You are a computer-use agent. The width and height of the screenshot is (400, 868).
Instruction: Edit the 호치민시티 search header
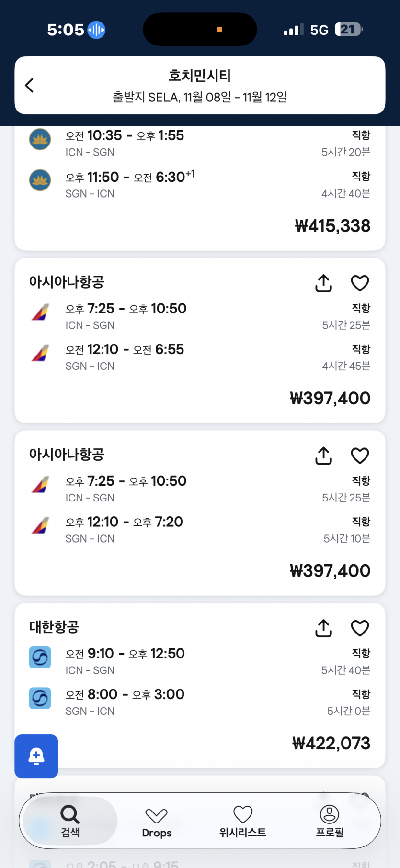tap(200, 86)
